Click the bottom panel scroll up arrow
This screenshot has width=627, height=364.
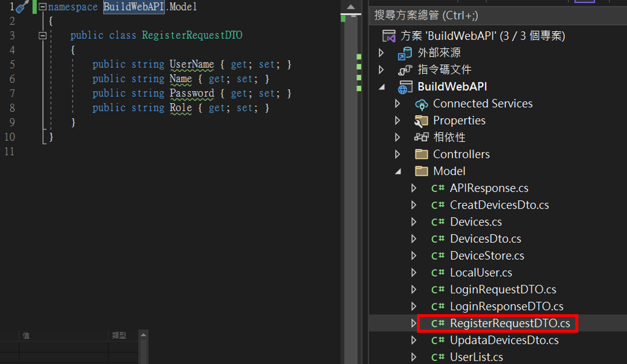143,335
